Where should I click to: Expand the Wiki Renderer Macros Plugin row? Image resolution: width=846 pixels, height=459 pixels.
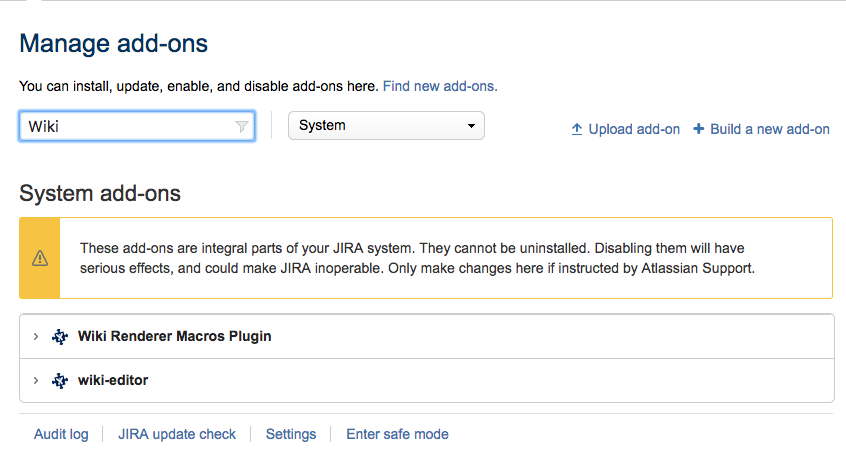pyautogui.click(x=36, y=337)
